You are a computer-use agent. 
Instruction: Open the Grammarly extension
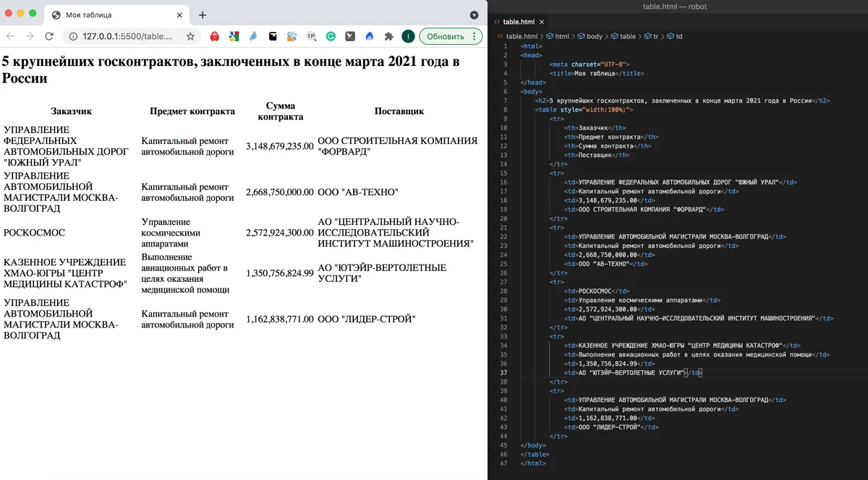tap(331, 36)
